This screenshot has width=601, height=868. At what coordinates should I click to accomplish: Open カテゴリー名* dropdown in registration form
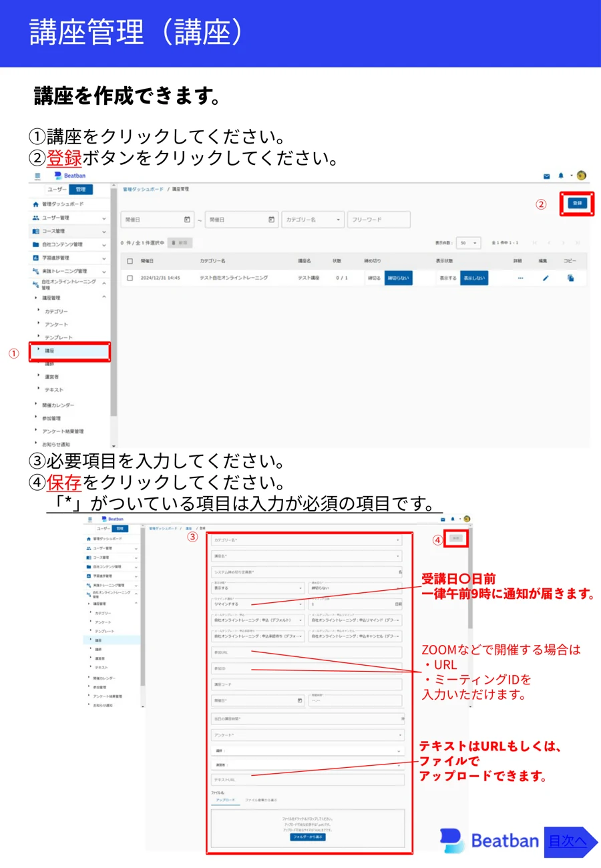(x=307, y=539)
